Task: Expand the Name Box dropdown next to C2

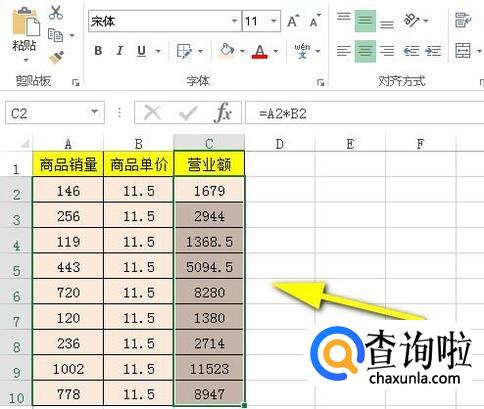Action: pyautogui.click(x=95, y=112)
